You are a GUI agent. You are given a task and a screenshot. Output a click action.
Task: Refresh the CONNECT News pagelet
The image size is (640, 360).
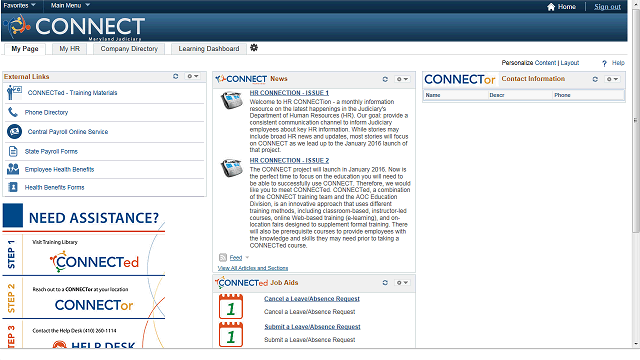pyautogui.click(x=385, y=79)
